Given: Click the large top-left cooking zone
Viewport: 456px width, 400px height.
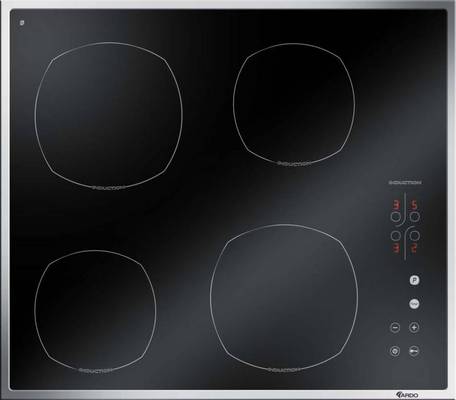Looking at the screenshot, I should (x=109, y=115).
